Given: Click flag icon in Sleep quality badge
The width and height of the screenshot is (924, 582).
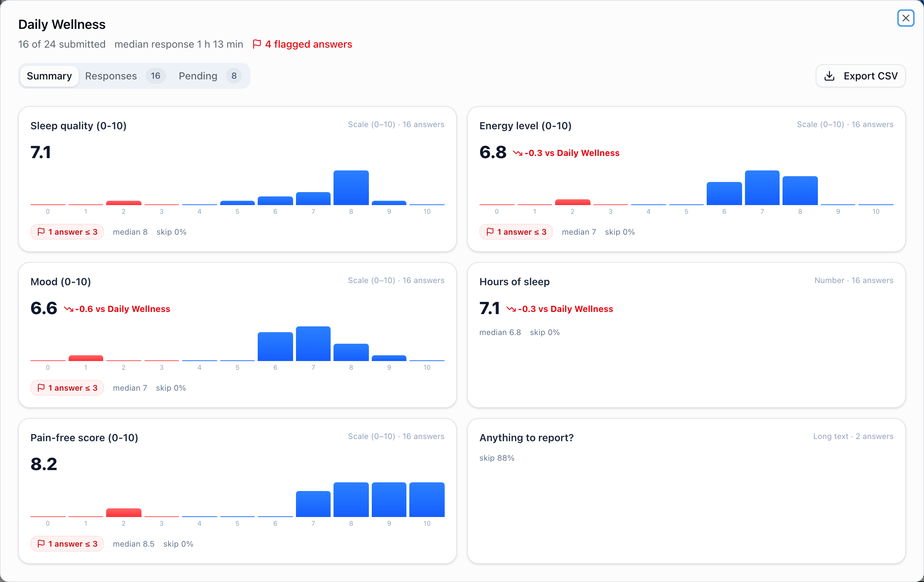Looking at the screenshot, I should click(x=41, y=232).
